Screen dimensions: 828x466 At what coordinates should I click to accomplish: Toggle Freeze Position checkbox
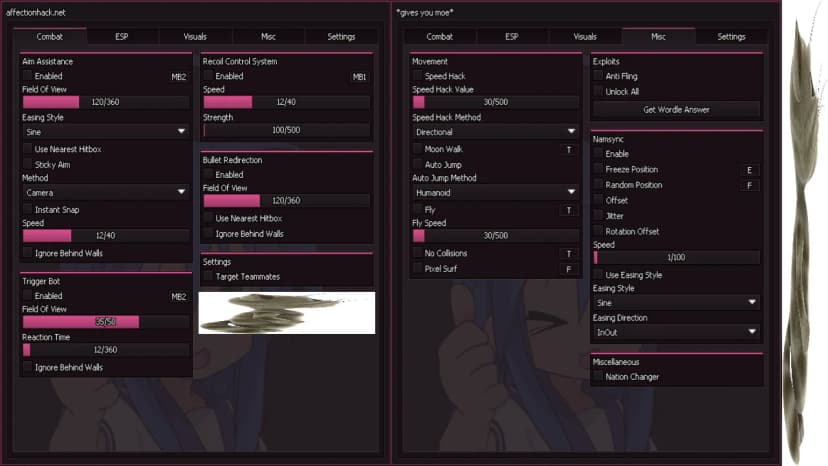598,169
